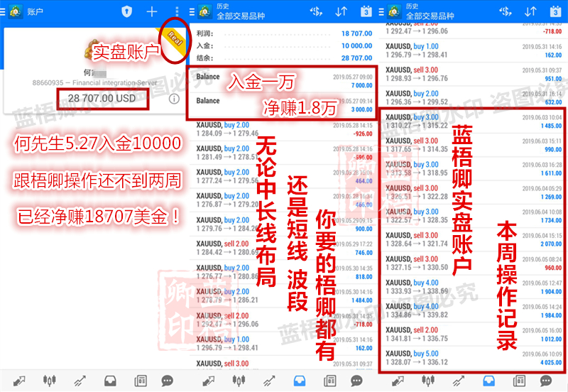Tap 结余 28 707.00 summary row
This screenshot has width=568, height=392.
pyautogui.click(x=284, y=58)
